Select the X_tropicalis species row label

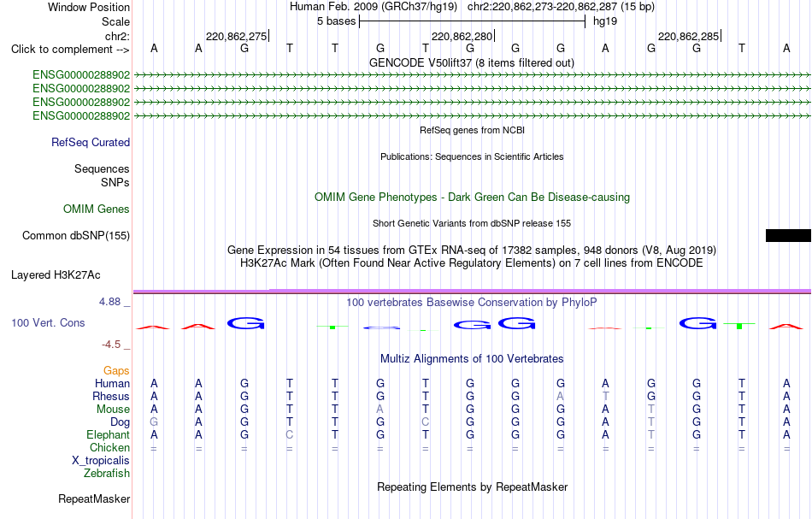click(x=101, y=461)
